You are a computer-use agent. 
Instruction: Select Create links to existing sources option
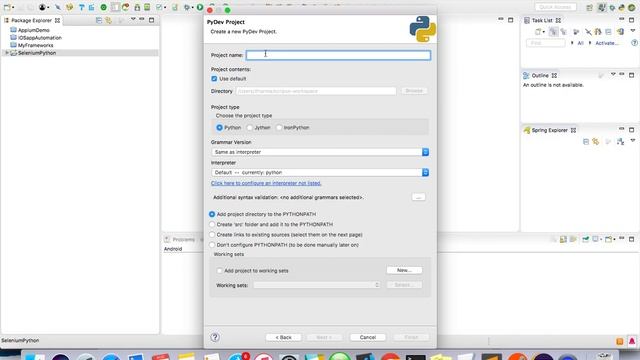point(212,235)
